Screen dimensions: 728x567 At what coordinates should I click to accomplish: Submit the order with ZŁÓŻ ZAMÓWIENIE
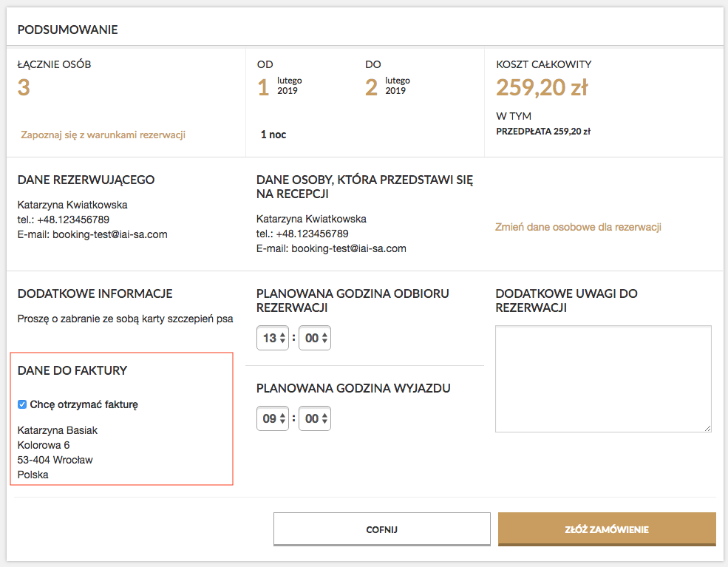[x=607, y=529]
